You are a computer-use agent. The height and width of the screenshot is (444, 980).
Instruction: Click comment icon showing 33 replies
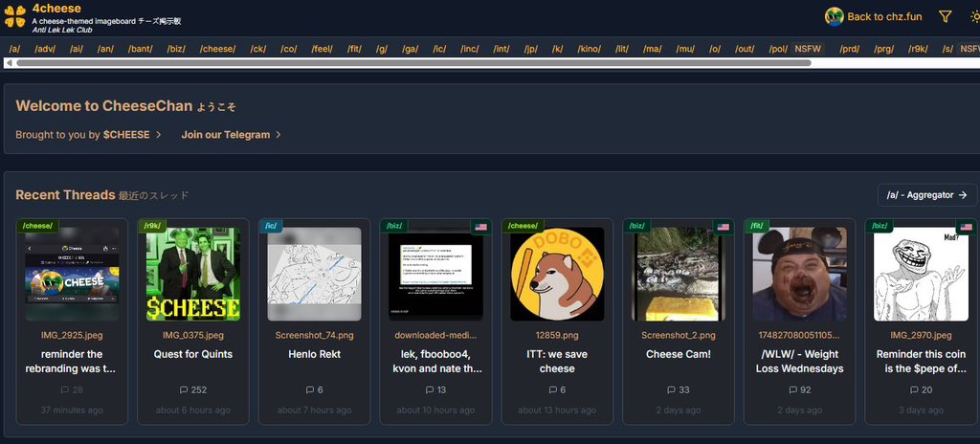(x=671, y=389)
